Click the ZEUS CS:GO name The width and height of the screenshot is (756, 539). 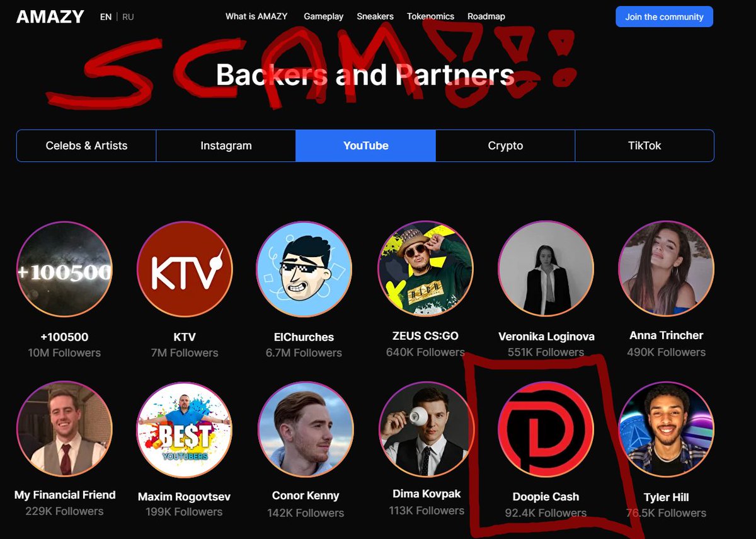tap(425, 336)
